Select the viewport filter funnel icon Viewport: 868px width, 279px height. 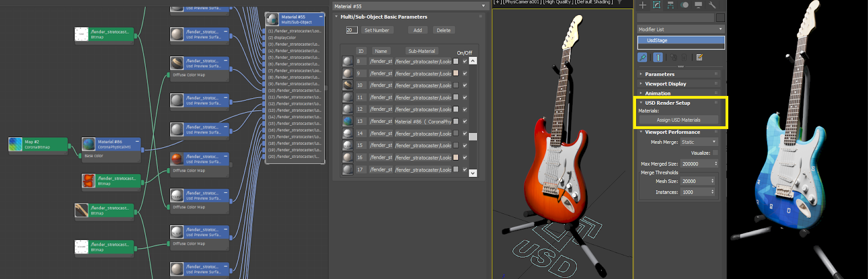pyautogui.click(x=620, y=2)
